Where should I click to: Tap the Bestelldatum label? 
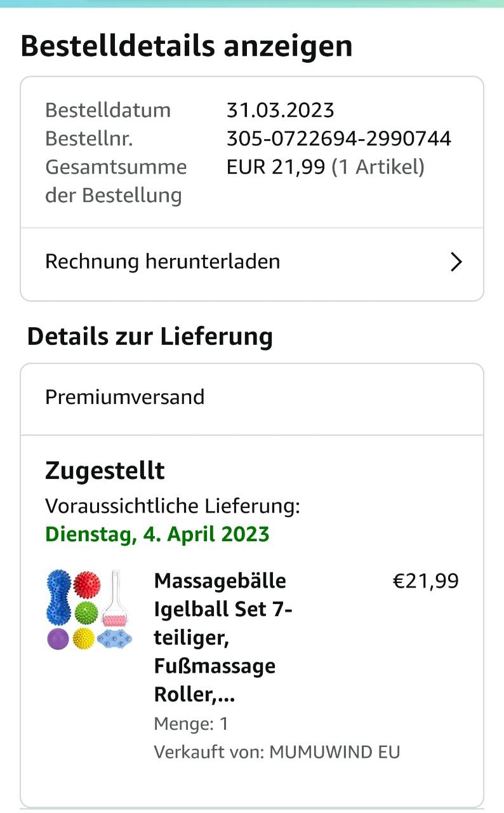pyautogui.click(x=108, y=110)
